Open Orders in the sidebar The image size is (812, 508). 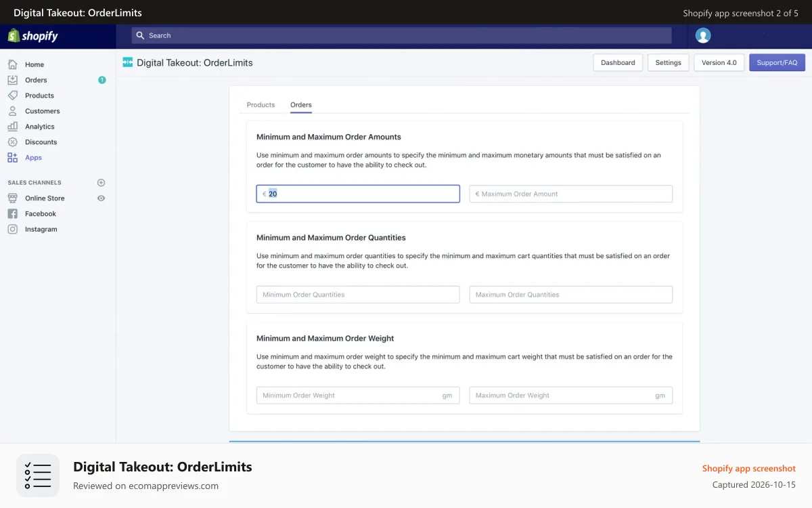(x=36, y=80)
